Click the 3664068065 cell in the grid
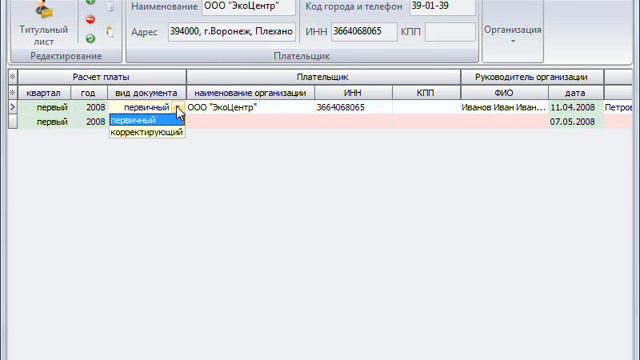This screenshot has width=640, height=360. (353, 107)
